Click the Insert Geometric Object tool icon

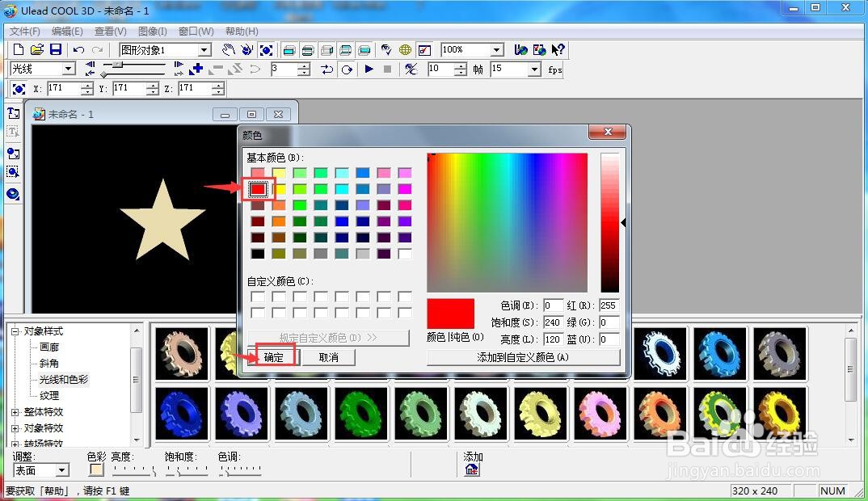(x=13, y=194)
